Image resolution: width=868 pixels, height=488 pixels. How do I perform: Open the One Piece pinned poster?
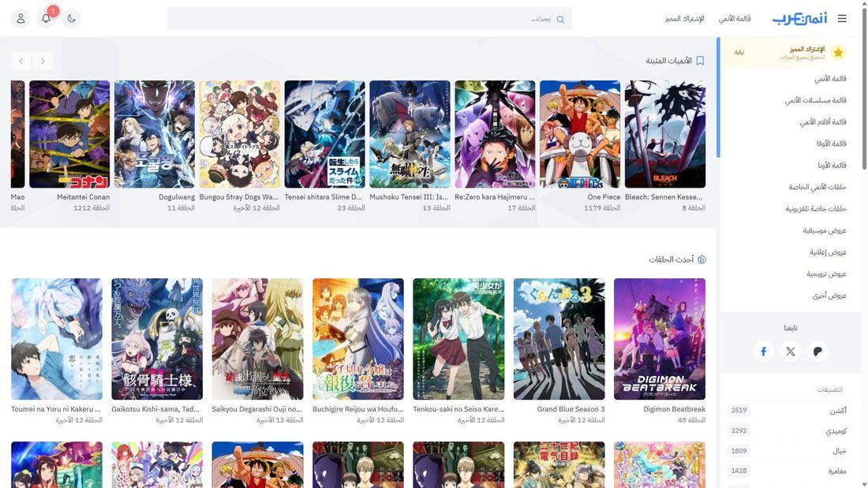580,135
